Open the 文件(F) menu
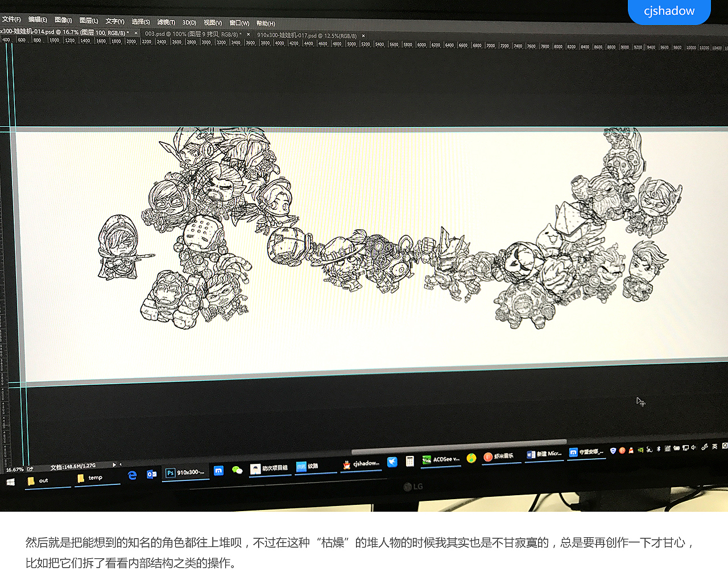Image resolution: width=728 pixels, height=576 pixels. (11, 19)
